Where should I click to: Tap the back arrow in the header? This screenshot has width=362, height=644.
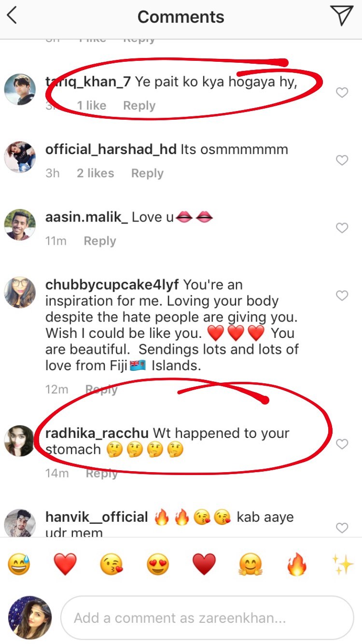[13, 16]
